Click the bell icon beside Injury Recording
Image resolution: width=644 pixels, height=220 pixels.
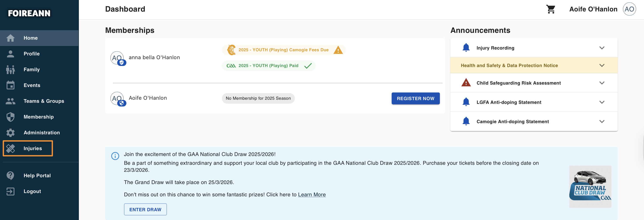(x=466, y=48)
